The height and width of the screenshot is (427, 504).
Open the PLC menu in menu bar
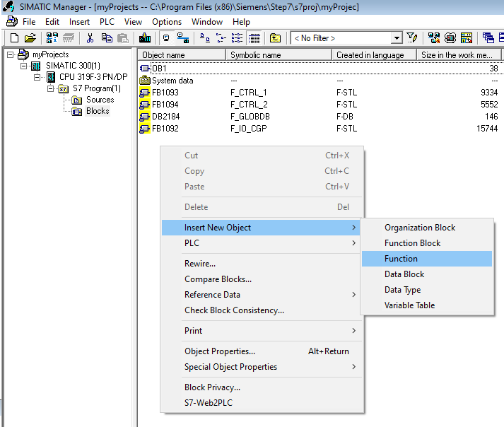(x=107, y=22)
